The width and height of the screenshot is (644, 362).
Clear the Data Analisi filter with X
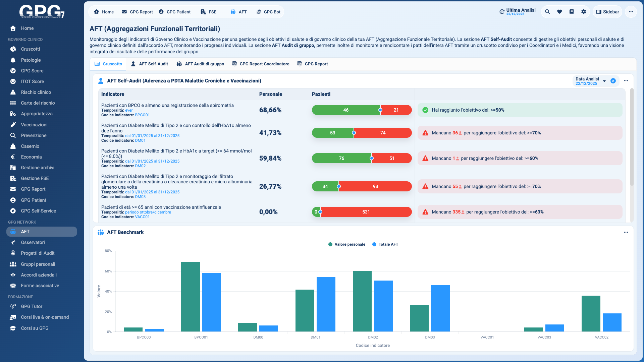pyautogui.click(x=613, y=81)
